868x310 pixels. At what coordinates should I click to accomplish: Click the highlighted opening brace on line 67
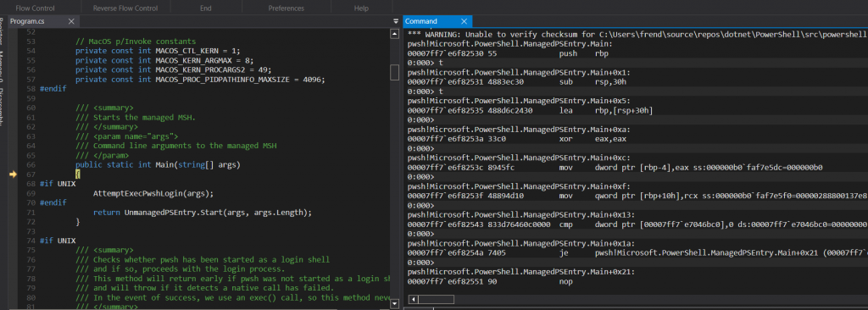coord(78,174)
